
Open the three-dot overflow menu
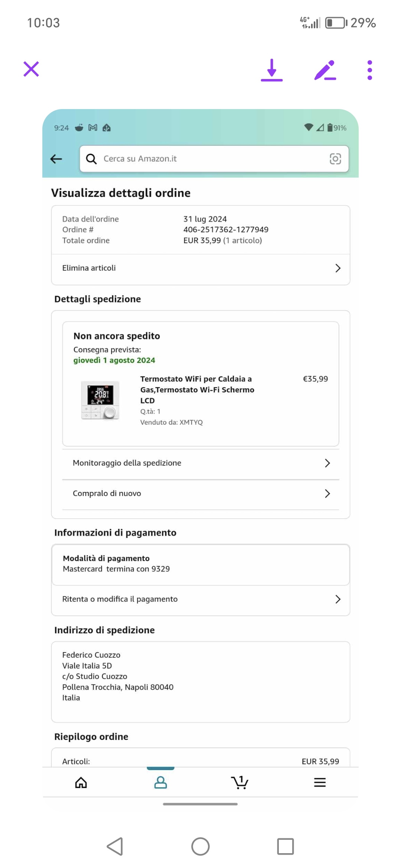pos(369,70)
